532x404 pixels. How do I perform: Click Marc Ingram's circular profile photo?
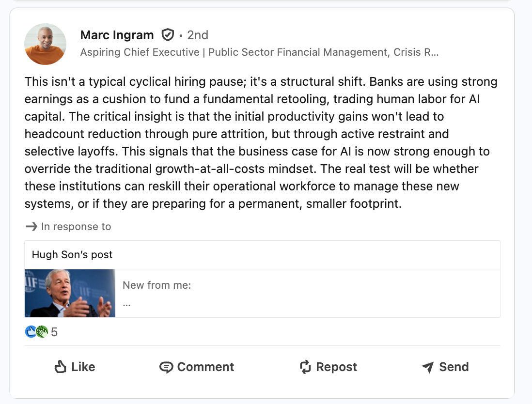45,44
